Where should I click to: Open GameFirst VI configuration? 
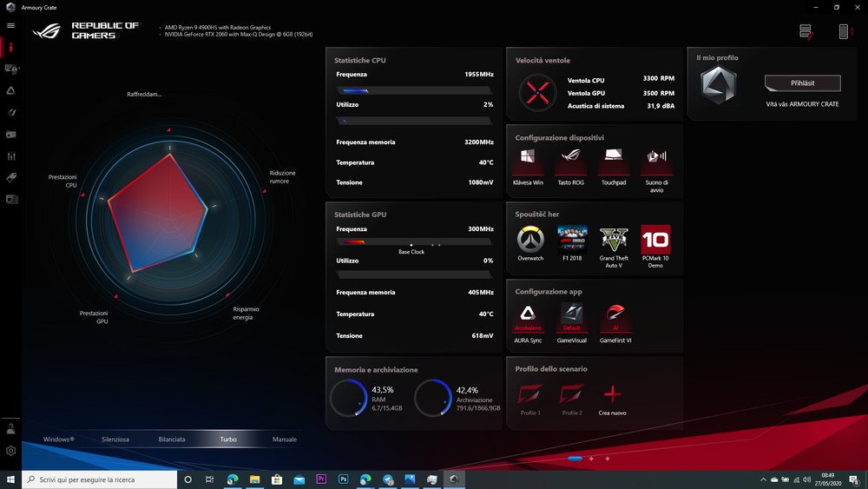pyautogui.click(x=615, y=315)
